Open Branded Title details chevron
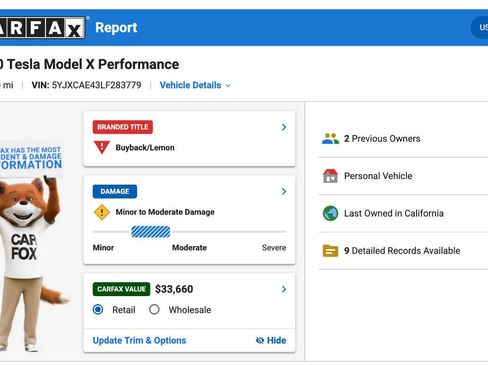The width and height of the screenshot is (488, 366). point(284,127)
